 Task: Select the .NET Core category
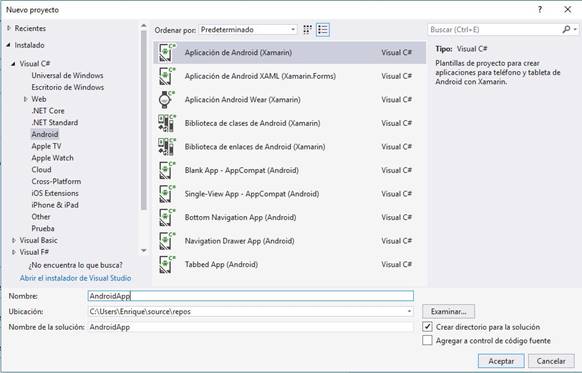(x=48, y=111)
